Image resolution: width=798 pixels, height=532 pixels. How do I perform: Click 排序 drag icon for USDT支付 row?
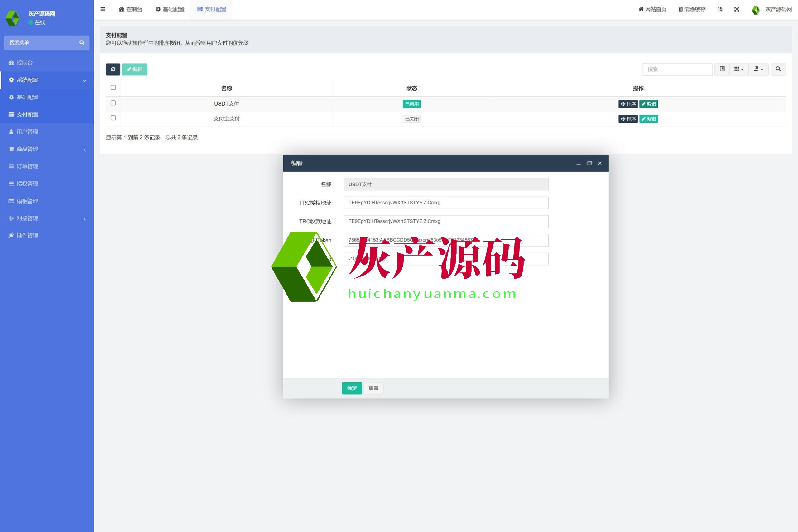coord(628,104)
